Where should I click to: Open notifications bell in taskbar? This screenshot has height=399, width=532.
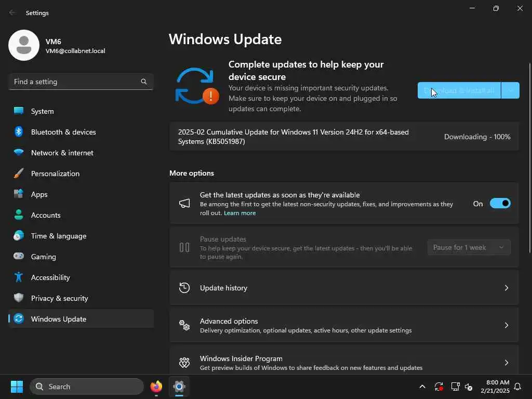click(x=518, y=387)
